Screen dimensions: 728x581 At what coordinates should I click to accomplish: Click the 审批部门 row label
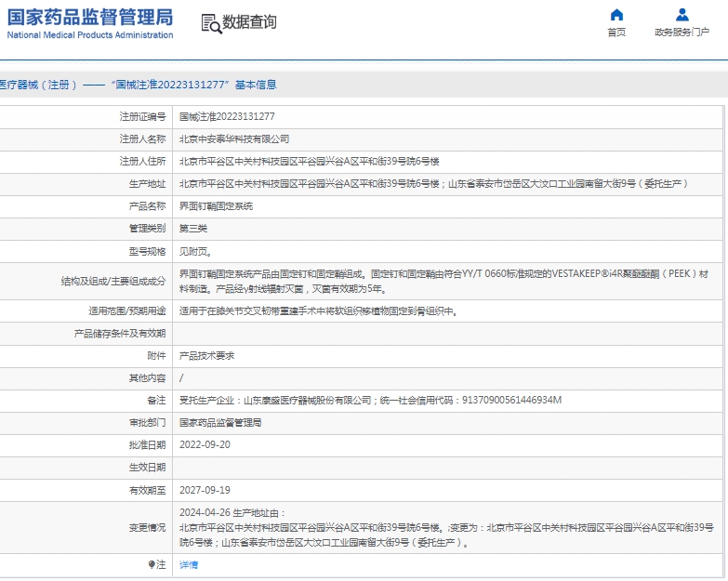click(x=147, y=422)
